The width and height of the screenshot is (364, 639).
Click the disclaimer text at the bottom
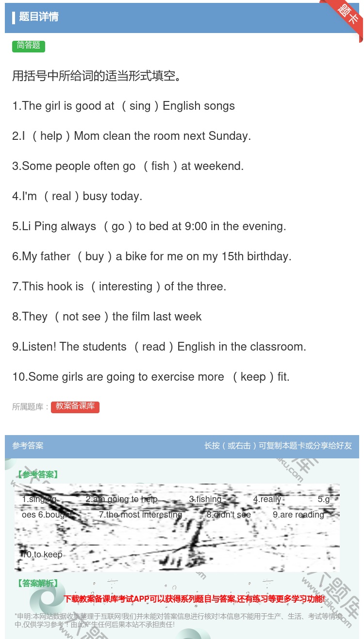[179, 621]
